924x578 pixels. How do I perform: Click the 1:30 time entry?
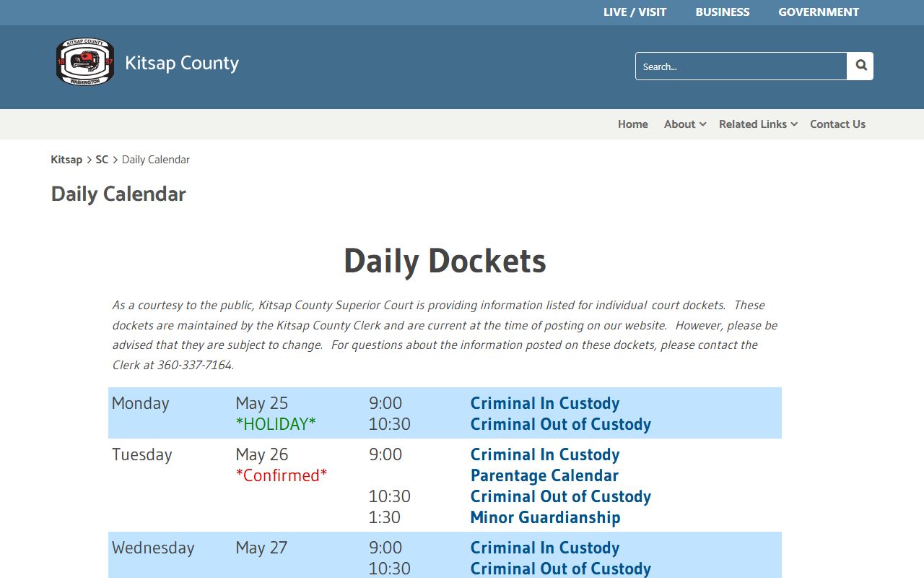[x=385, y=517]
